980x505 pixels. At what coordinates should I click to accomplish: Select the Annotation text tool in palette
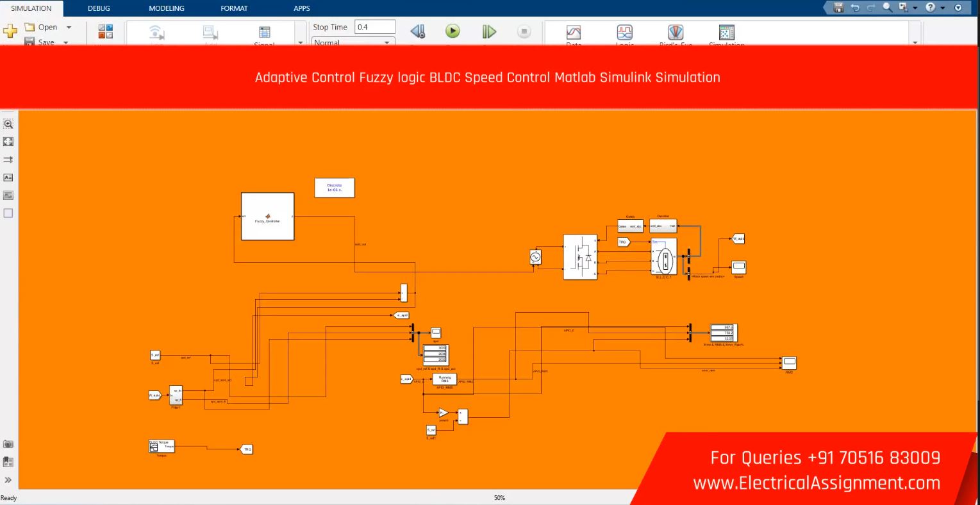[8, 178]
